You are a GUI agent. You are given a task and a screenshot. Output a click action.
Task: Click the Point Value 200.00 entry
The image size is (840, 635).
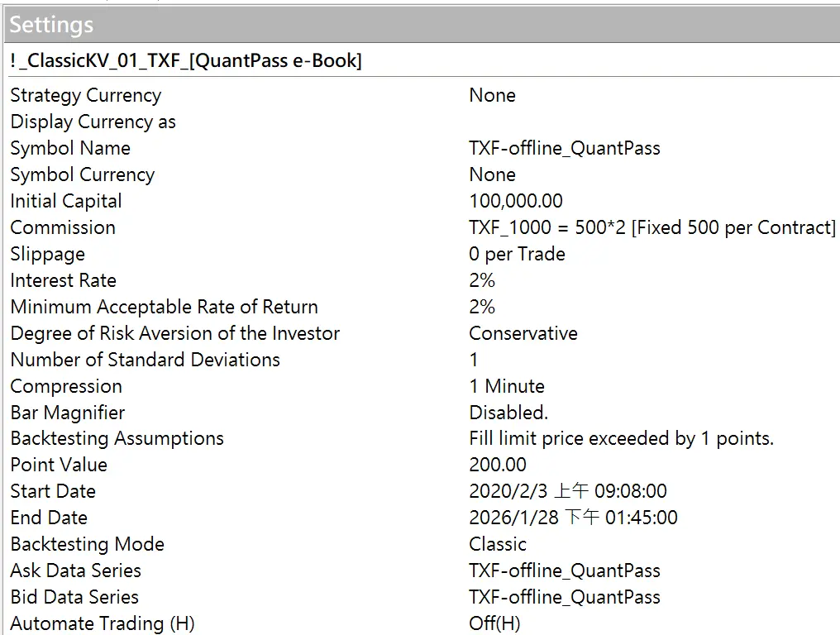[x=497, y=465]
